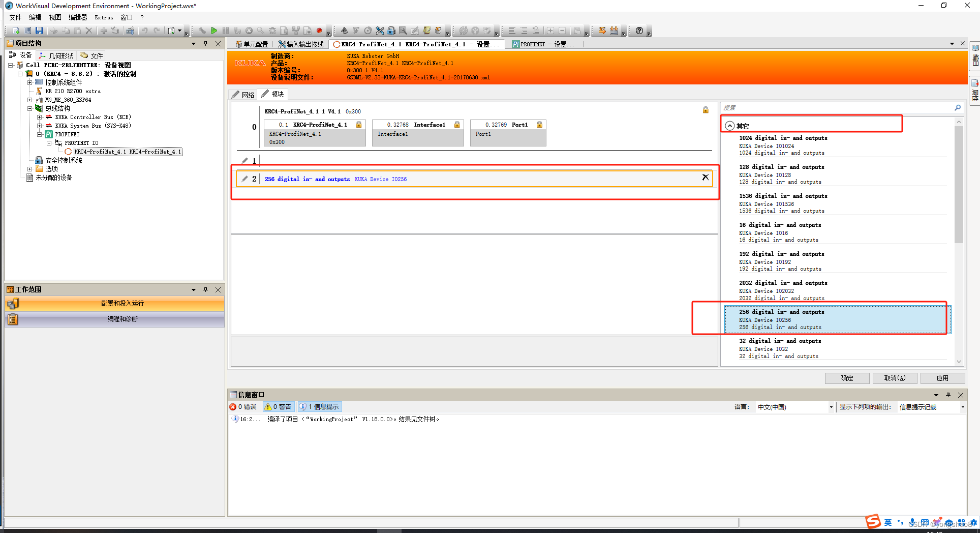Screen dimensions: 980x533
Task: Click the Redo arrow toolbar icon
Action: point(157,31)
